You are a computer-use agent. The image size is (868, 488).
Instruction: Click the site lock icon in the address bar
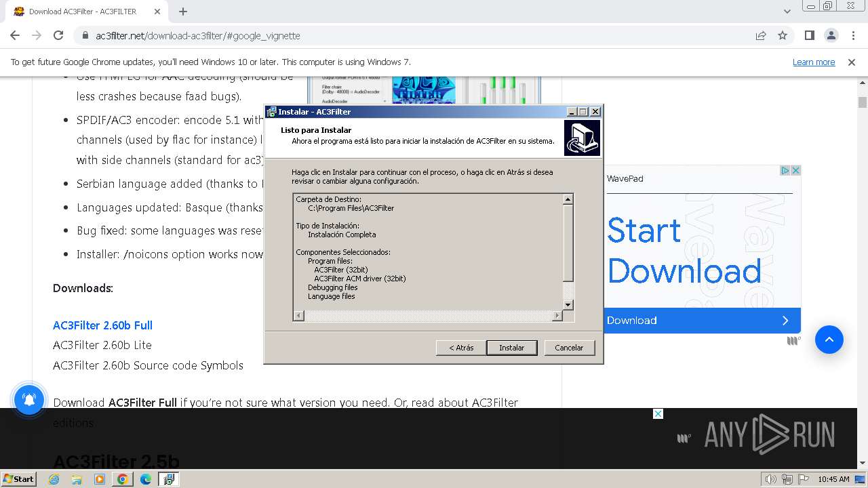pos(85,35)
